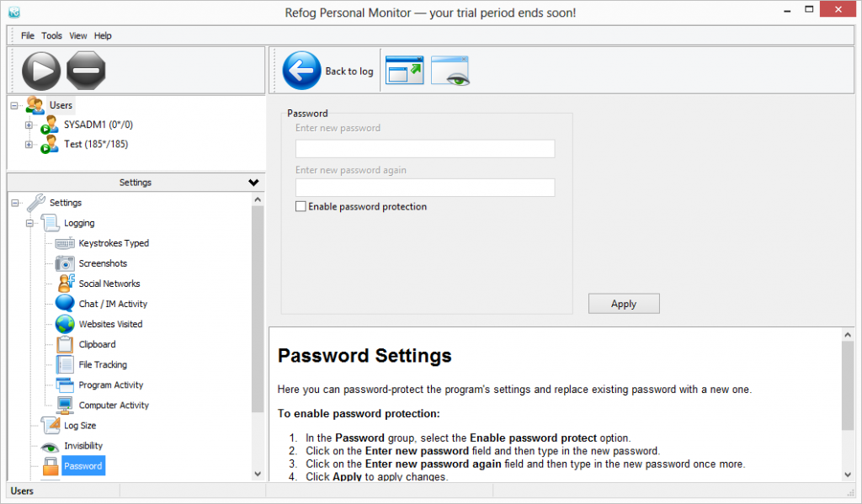The width and height of the screenshot is (862, 504).
Task: Open the Clipboard logging settings
Action: click(x=97, y=344)
